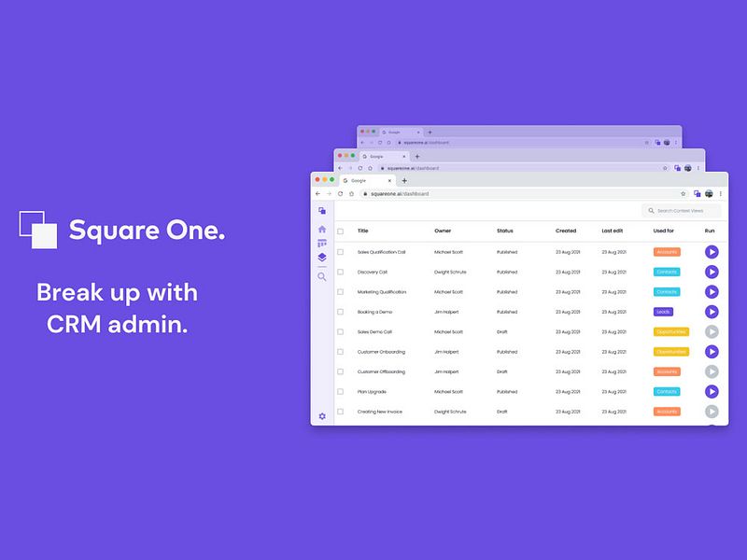Click owner Dwight Schrute on Creating New Invoice row
The width and height of the screenshot is (747, 560).
click(x=450, y=412)
